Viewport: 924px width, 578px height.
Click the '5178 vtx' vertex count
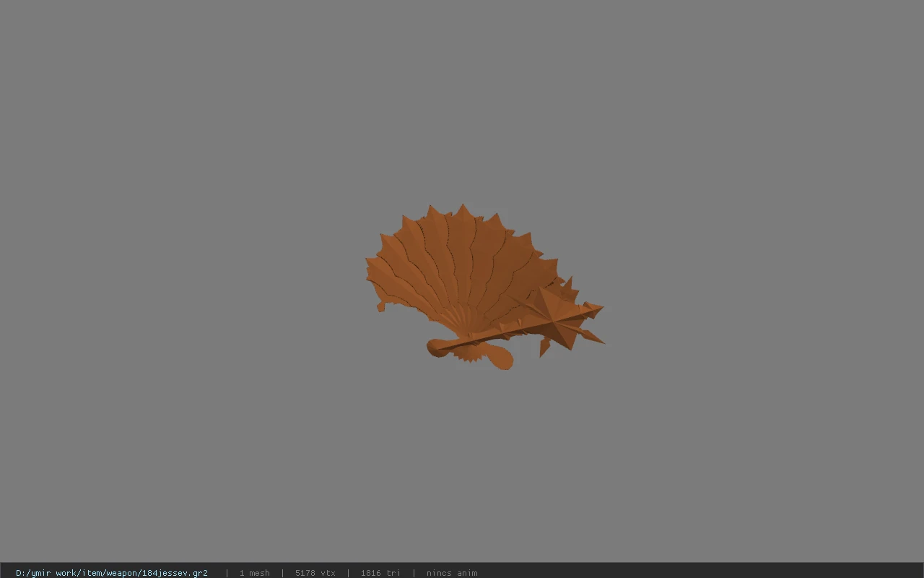point(315,573)
